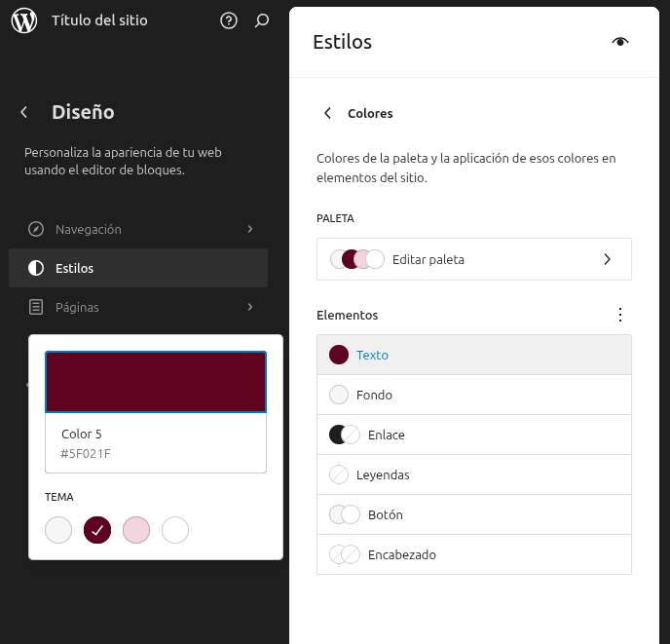Expand the Páginas chevron arrow

click(250, 307)
